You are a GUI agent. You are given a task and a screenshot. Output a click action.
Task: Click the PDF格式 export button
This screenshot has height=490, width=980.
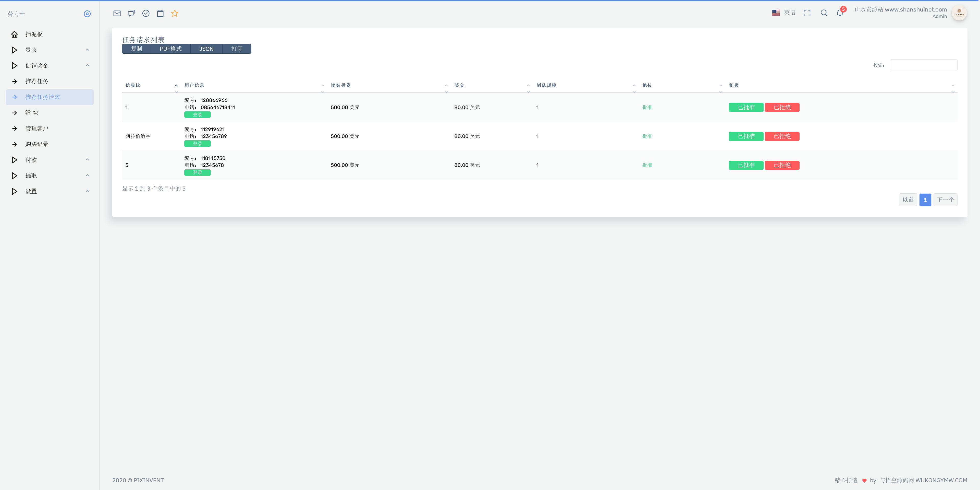pos(170,49)
